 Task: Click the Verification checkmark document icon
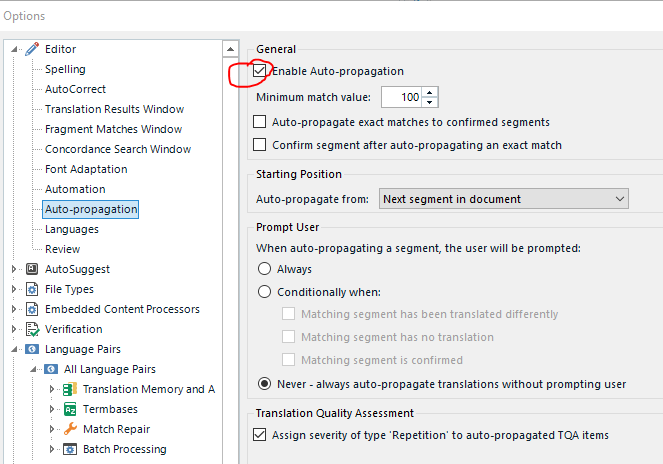33,329
